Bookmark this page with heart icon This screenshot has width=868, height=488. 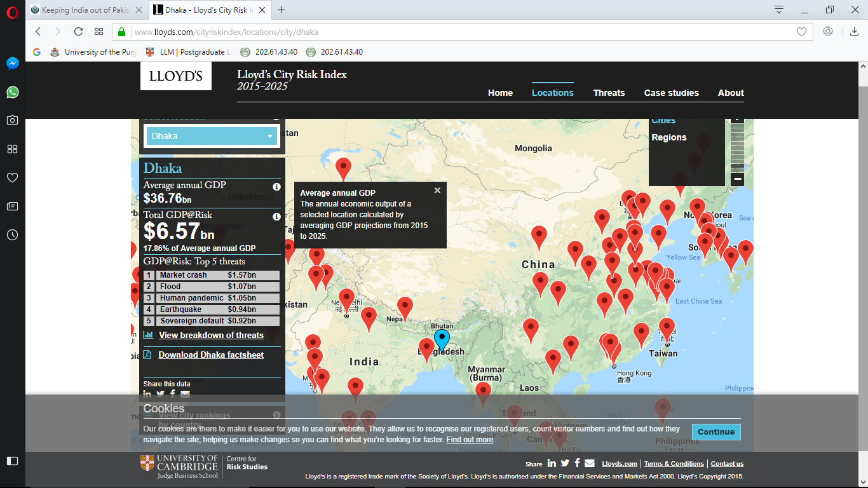801,32
